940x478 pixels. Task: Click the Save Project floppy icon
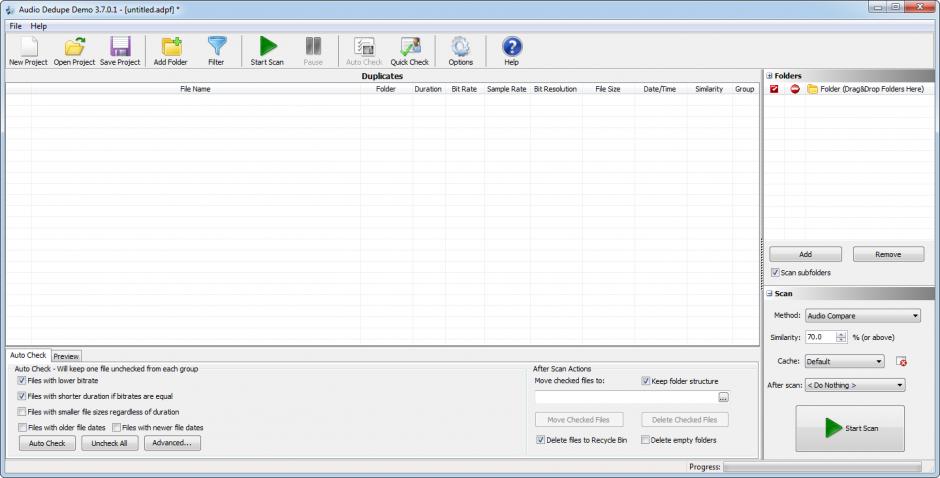coord(120,47)
